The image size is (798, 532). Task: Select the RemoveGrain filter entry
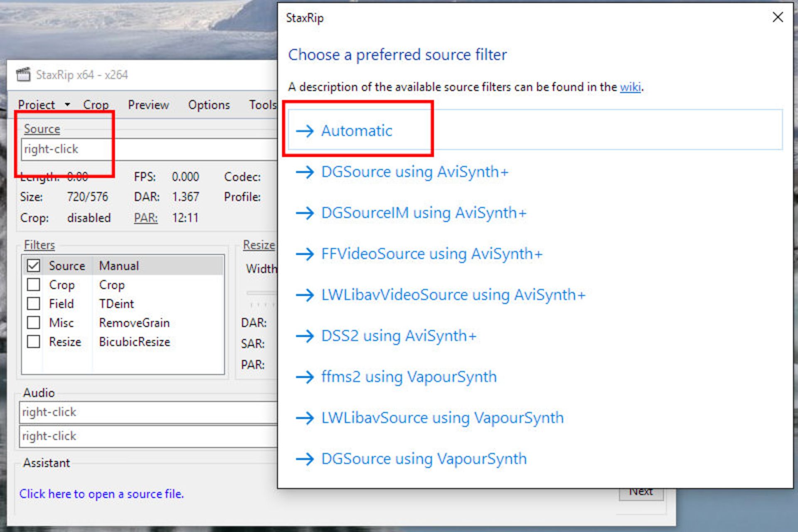pyautogui.click(x=134, y=323)
